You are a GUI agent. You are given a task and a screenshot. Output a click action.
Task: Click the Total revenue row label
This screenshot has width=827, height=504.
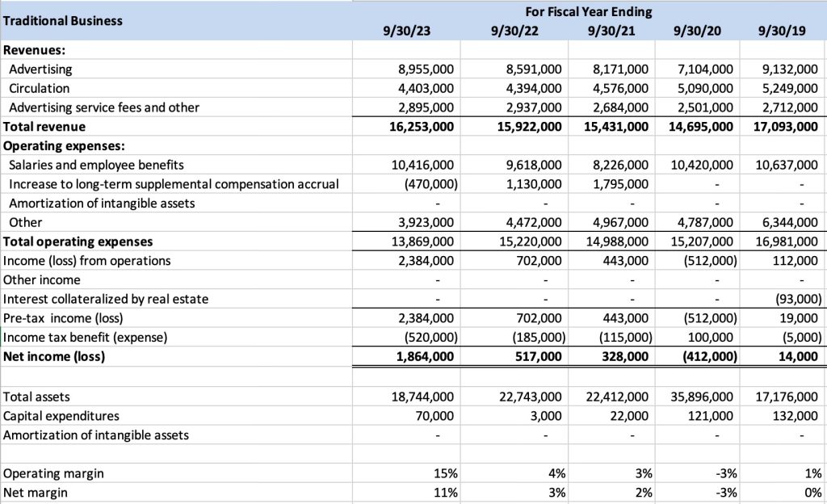44,127
